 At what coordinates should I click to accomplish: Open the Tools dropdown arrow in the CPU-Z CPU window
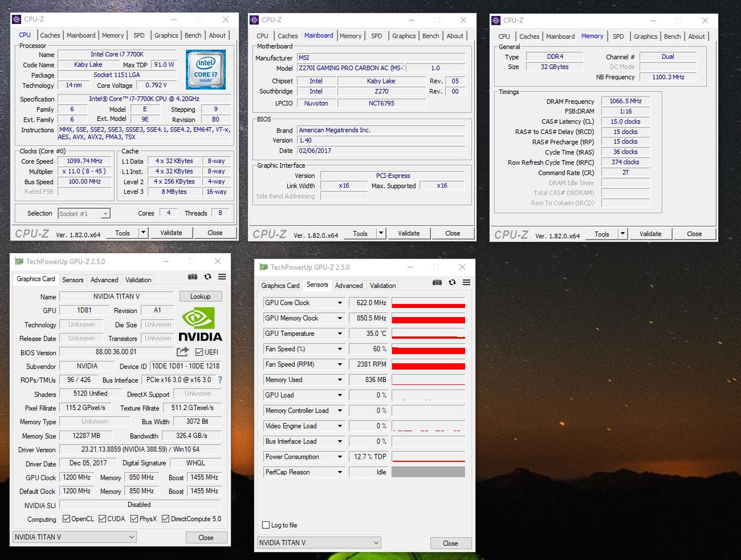pyautogui.click(x=143, y=233)
